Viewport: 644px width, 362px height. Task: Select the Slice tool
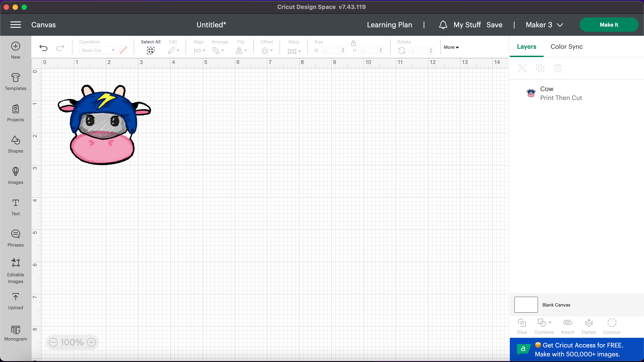[522, 326]
